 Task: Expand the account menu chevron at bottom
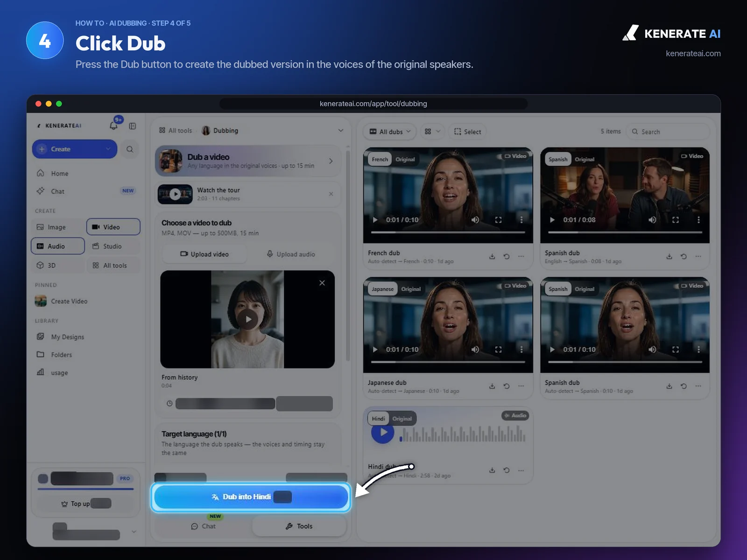[134, 532]
